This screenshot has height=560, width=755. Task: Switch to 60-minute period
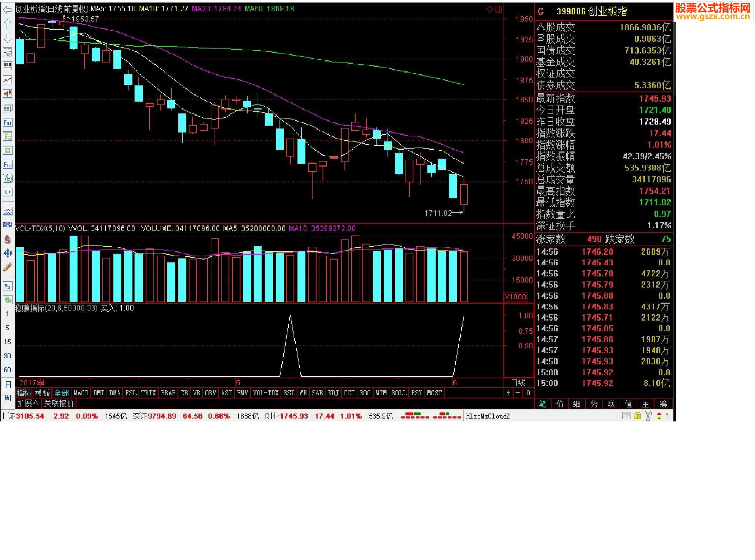7,370
